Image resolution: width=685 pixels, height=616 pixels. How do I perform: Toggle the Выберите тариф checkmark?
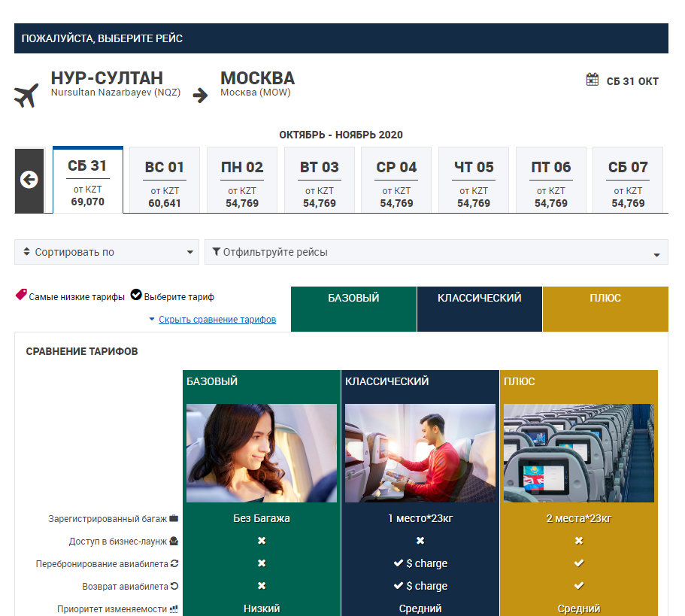[x=136, y=296]
